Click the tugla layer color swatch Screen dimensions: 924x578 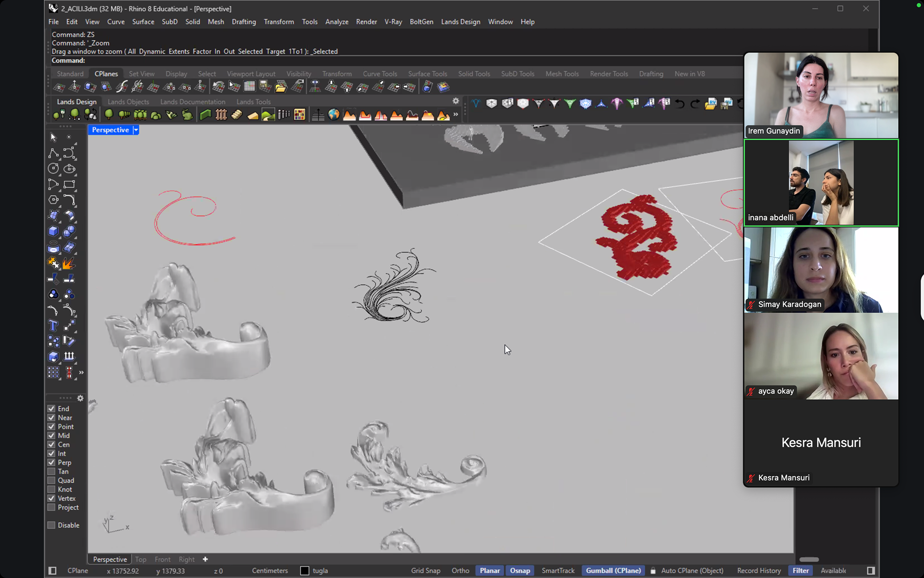305,571
